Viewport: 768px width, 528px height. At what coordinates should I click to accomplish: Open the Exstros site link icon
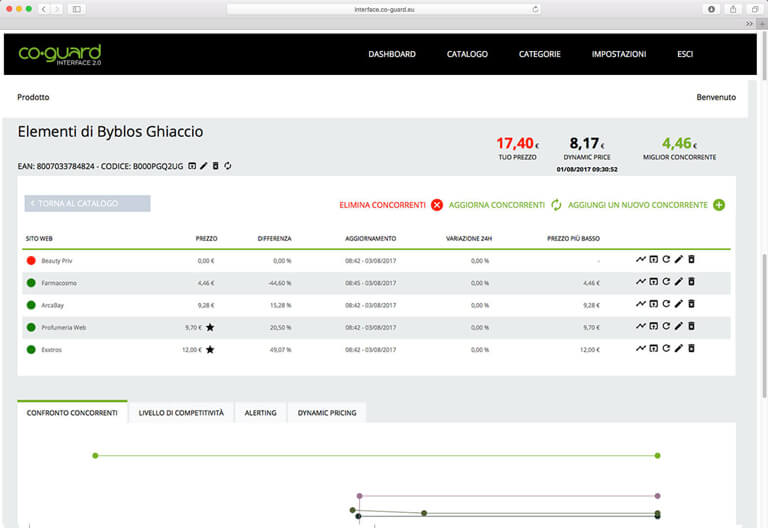point(654,349)
